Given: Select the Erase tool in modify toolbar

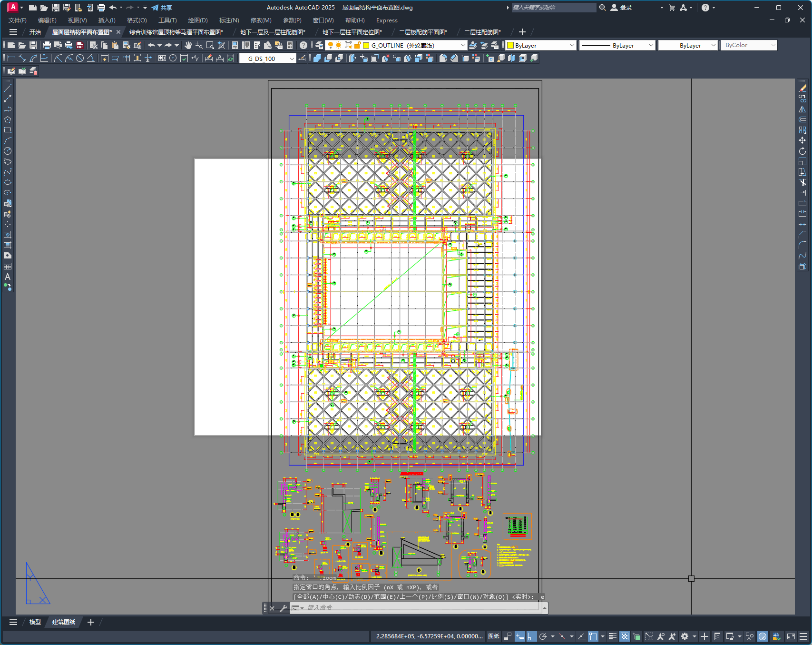Looking at the screenshot, I should pos(802,88).
